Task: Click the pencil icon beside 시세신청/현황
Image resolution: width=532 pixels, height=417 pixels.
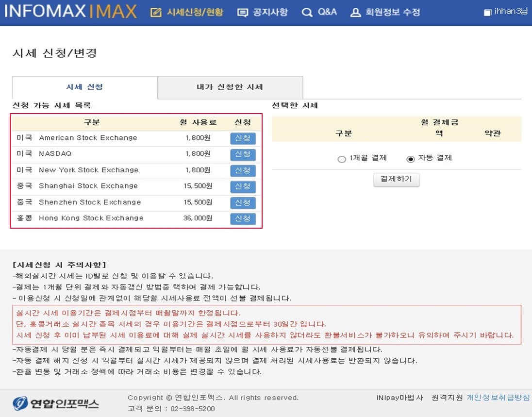Action: point(156,13)
